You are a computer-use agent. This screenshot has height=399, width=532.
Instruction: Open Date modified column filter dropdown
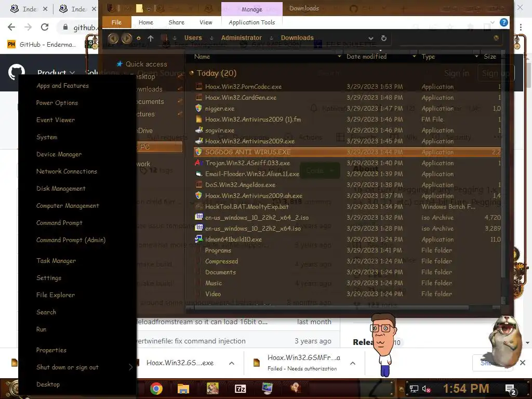click(x=414, y=56)
